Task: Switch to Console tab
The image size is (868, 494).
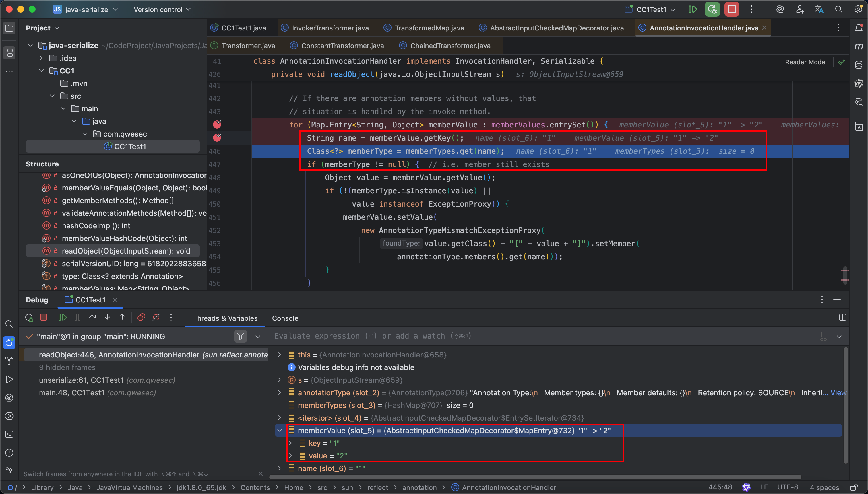Action: pos(285,318)
